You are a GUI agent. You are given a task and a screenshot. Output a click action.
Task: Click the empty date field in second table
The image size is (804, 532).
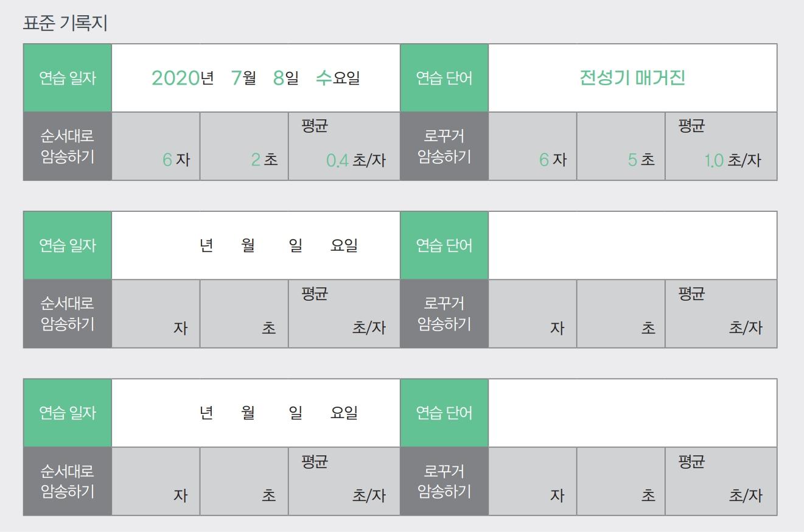click(256, 245)
